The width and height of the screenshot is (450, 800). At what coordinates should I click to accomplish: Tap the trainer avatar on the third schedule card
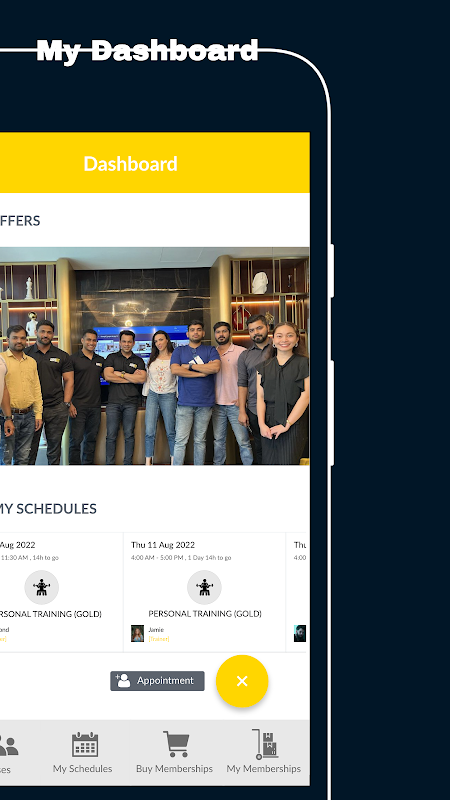300,633
